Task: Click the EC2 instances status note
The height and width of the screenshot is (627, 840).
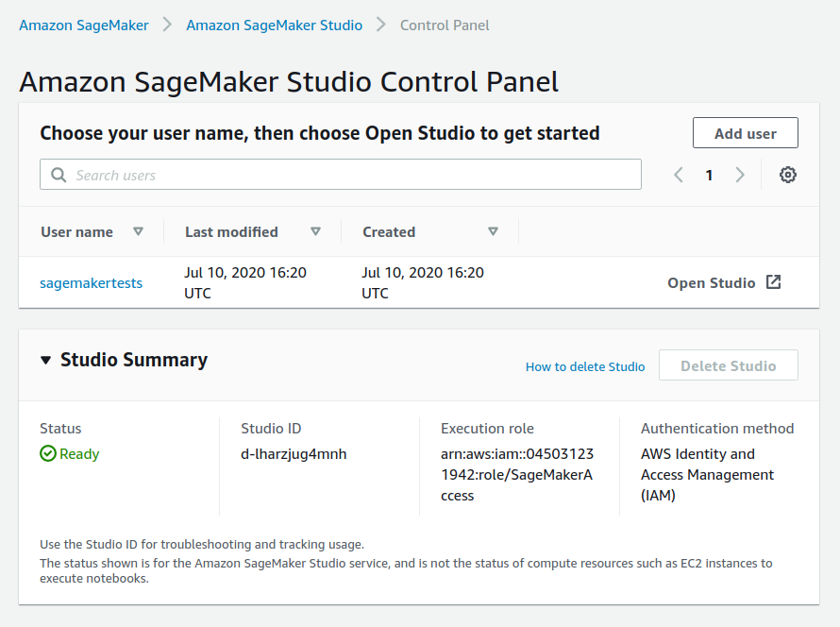Action: [x=406, y=570]
